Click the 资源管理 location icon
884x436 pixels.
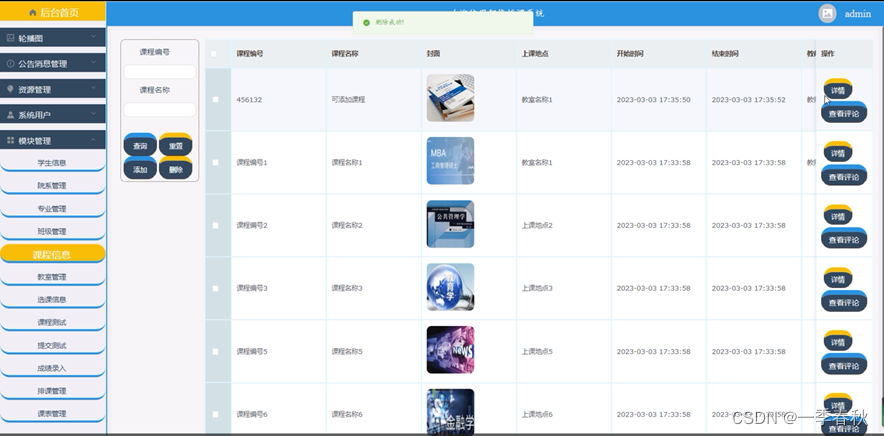click(11, 89)
